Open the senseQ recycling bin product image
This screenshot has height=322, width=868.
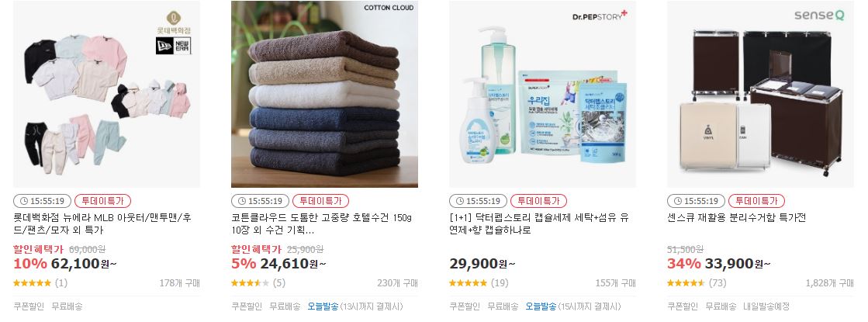pyautogui.click(x=761, y=94)
